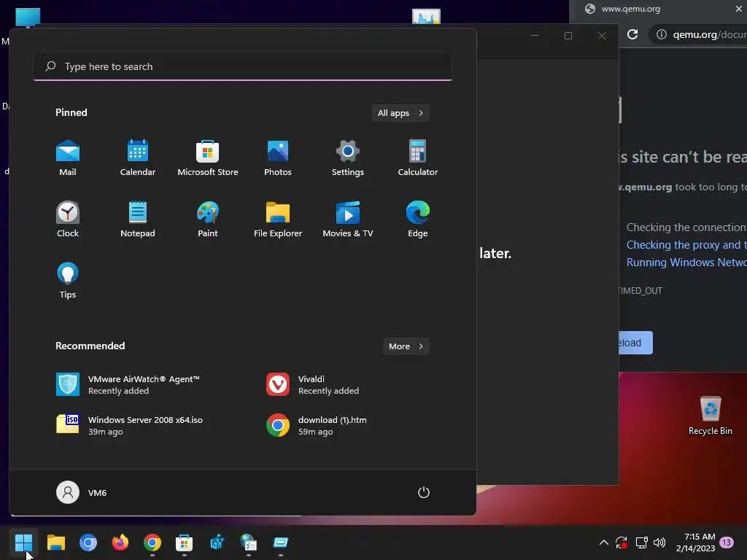Open Google Chrome on the taskbar
Image resolution: width=747 pixels, height=560 pixels.
click(152, 542)
